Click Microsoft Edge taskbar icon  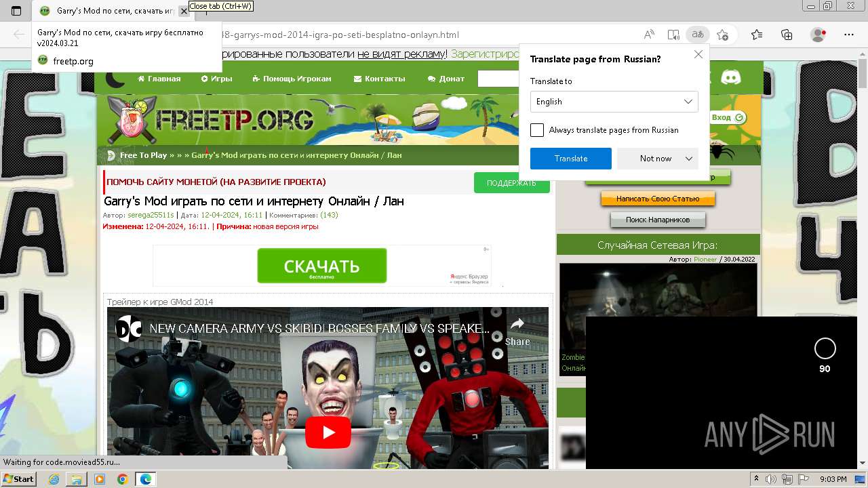[x=146, y=479]
